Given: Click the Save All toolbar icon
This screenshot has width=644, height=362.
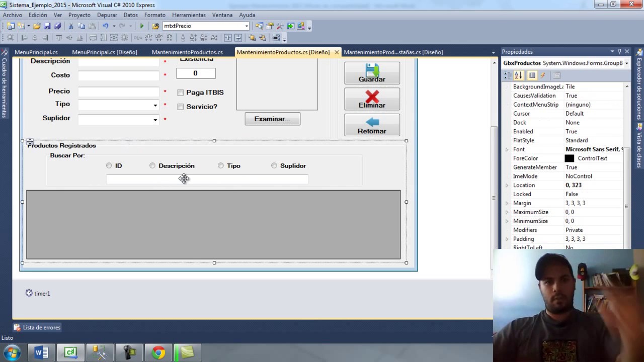Looking at the screenshot, I should click(57, 26).
